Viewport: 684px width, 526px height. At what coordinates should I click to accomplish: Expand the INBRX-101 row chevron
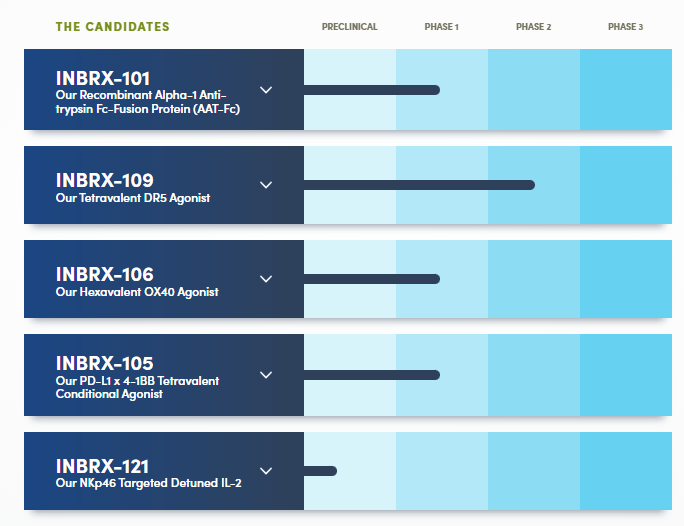[266, 90]
